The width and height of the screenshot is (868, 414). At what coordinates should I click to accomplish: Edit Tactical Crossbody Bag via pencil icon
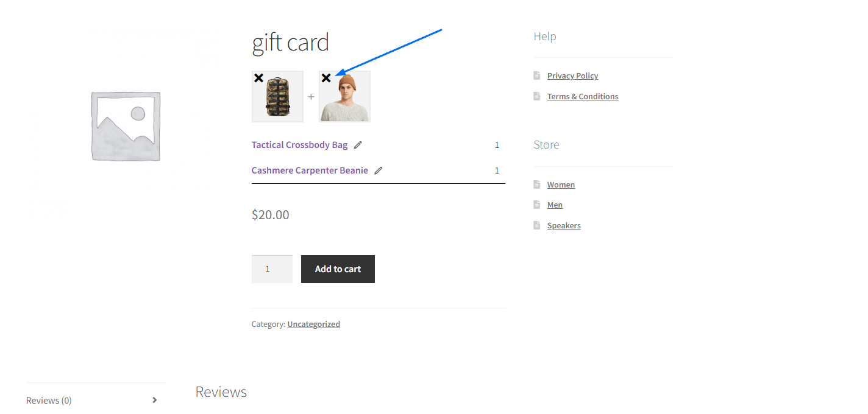(x=358, y=145)
